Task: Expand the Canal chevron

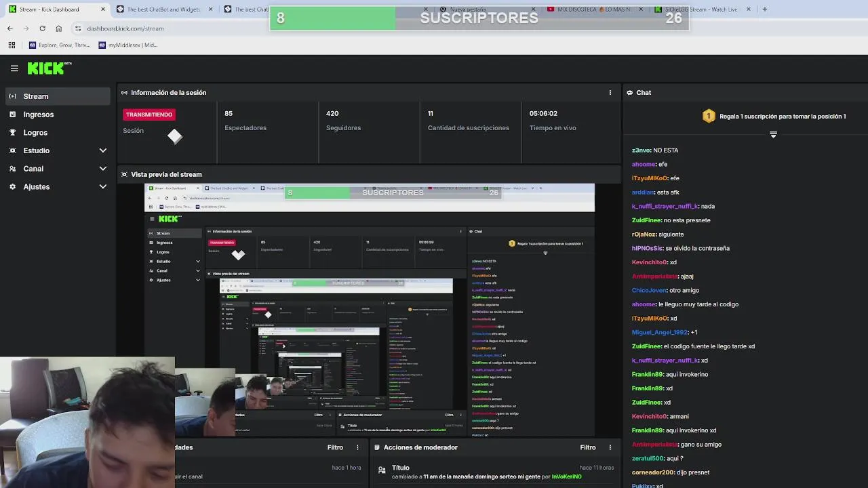Action: pyautogui.click(x=103, y=169)
